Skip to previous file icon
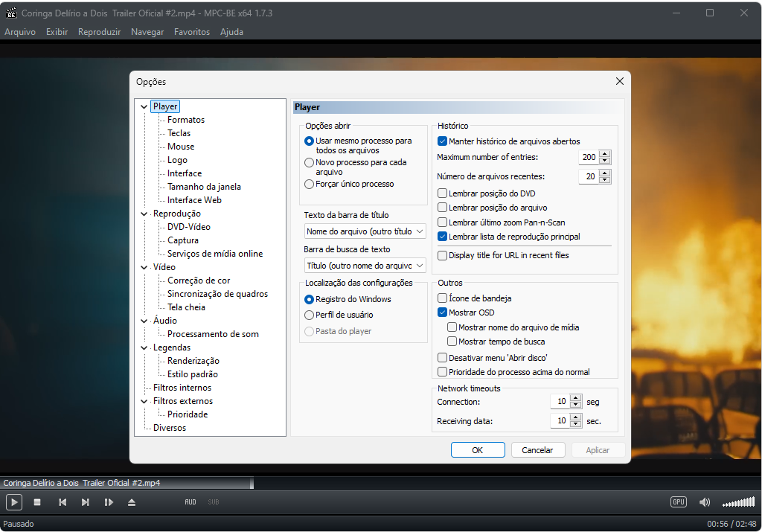The width and height of the screenshot is (762, 532). click(x=63, y=502)
